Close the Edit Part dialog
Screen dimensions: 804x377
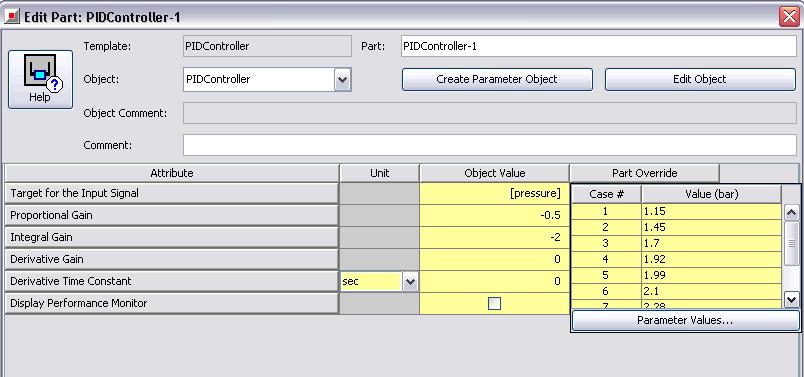(x=789, y=17)
